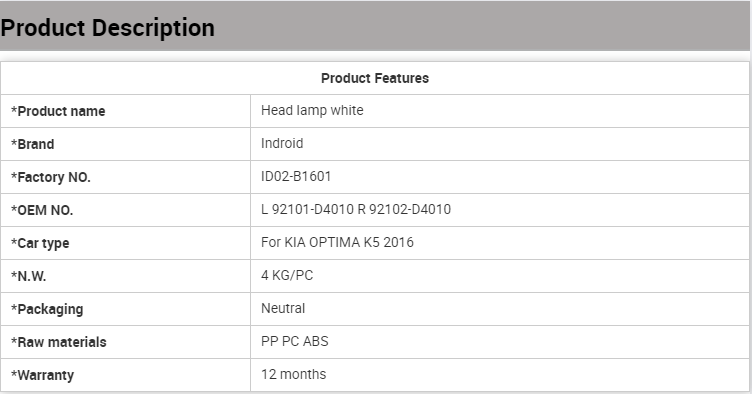Select the Indroid brand value

pyautogui.click(x=282, y=143)
